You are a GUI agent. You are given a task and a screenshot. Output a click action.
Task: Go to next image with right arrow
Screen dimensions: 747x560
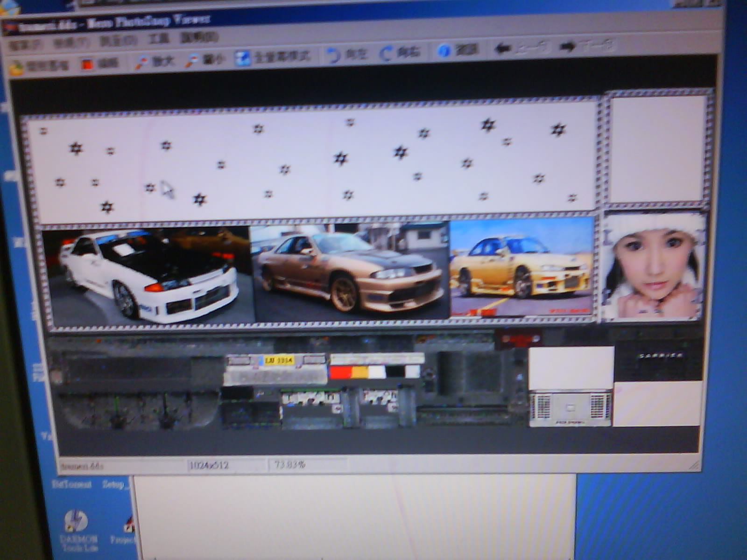[567, 47]
